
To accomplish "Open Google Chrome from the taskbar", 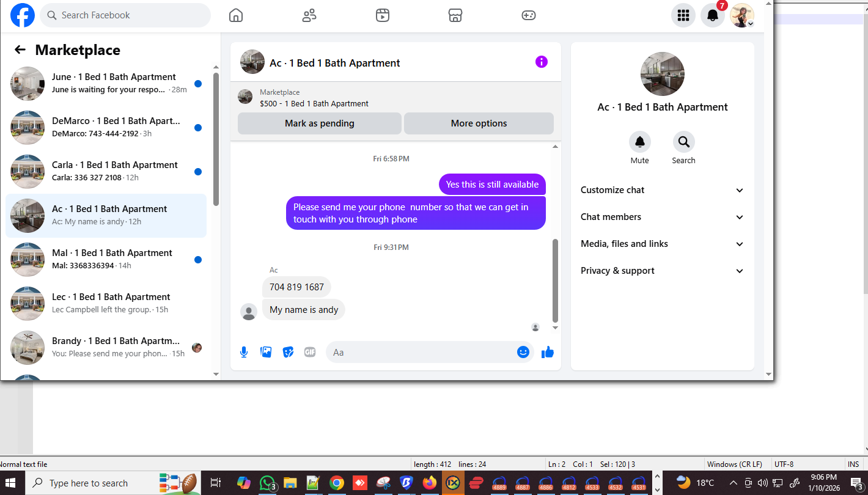I will point(336,483).
